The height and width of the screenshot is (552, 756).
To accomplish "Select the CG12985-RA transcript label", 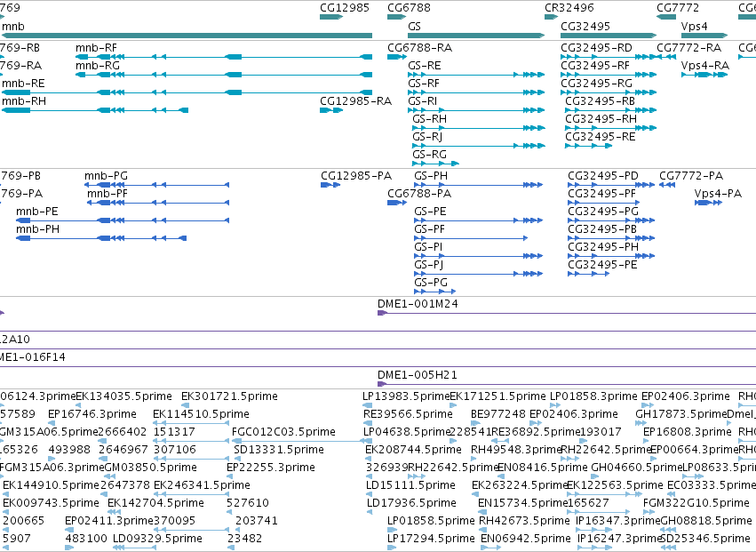I will point(355,101).
